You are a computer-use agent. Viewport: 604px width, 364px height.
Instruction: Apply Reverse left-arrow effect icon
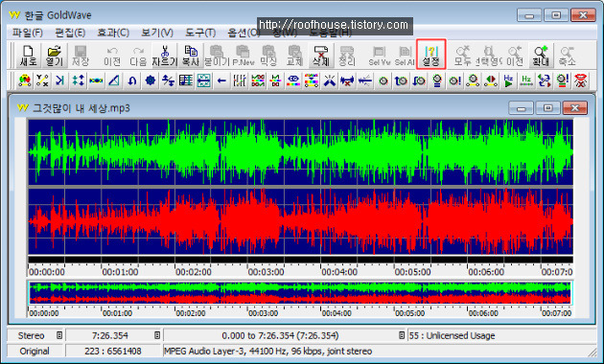coord(221,80)
